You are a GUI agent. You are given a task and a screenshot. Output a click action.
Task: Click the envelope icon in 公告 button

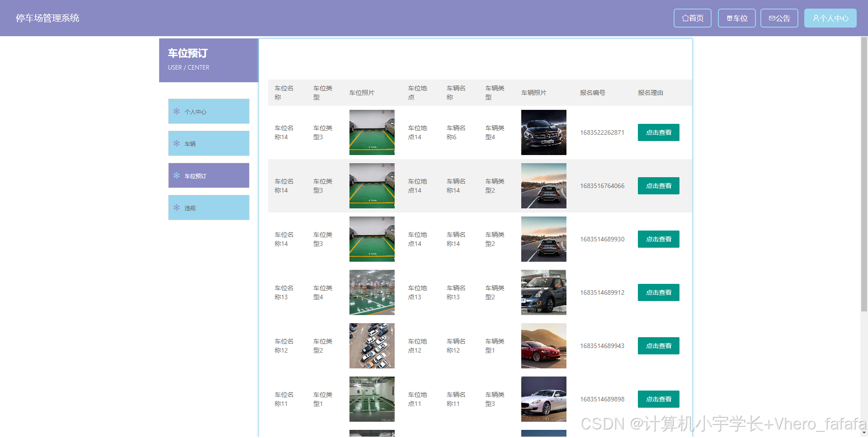click(772, 18)
